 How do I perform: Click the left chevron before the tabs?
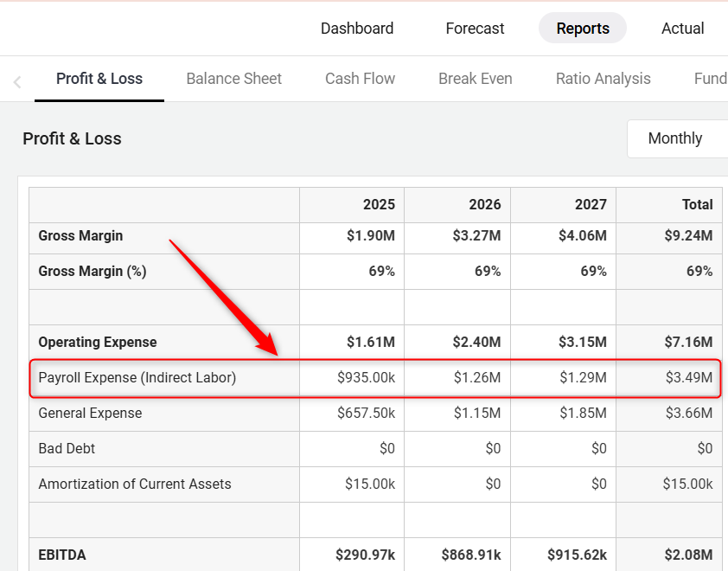17,82
